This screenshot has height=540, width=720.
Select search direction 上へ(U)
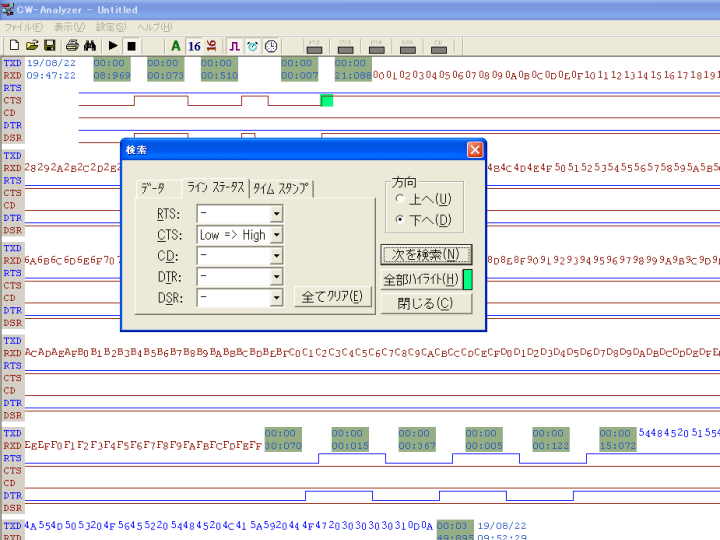pos(424,199)
